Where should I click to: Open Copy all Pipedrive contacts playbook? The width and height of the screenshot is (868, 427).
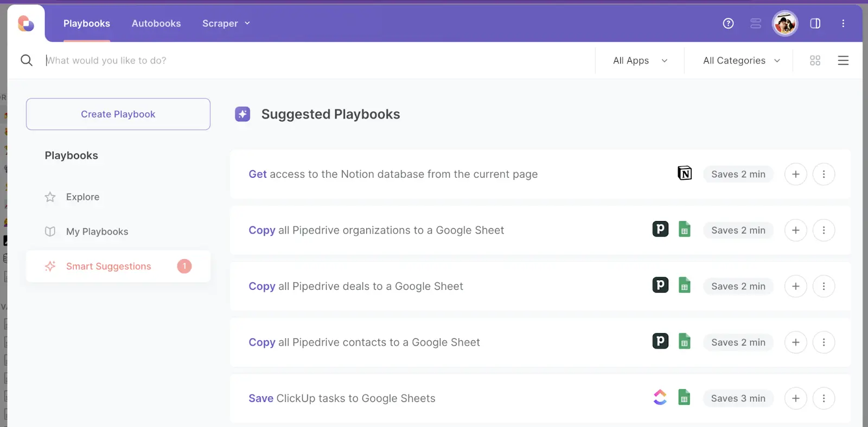click(x=364, y=342)
